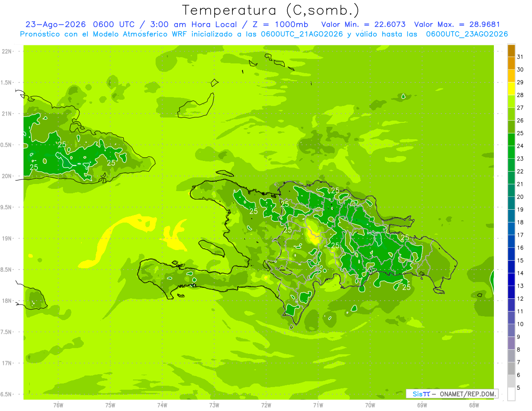Click the gray legend band between 6 and 7
Viewport: 532px width, 411px height.
[x=511, y=368]
